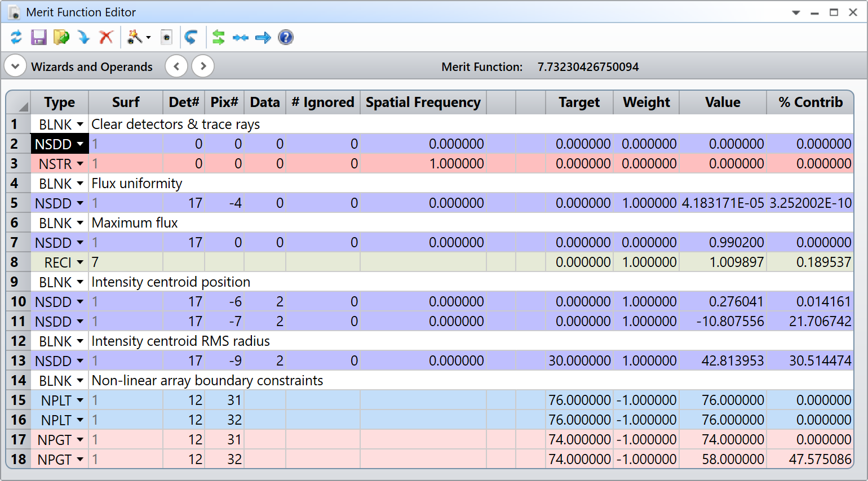Open Type dropdown for NPGT row 18
This screenshot has height=481, width=868.
click(x=80, y=460)
